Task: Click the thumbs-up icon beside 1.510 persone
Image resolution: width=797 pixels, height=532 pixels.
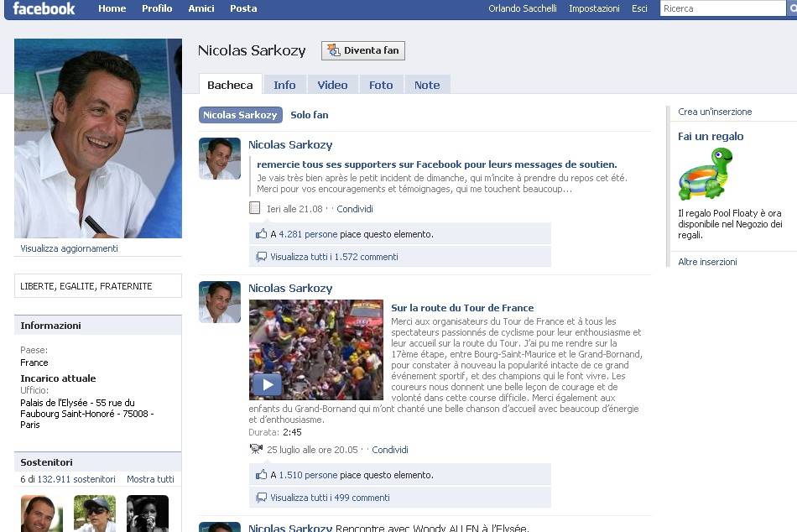Action: (261, 475)
